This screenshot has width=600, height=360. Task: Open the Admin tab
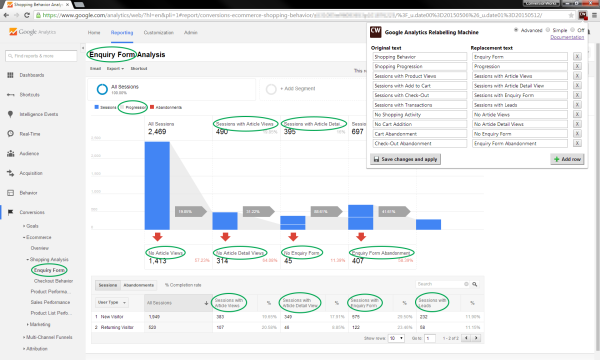pyautogui.click(x=191, y=33)
